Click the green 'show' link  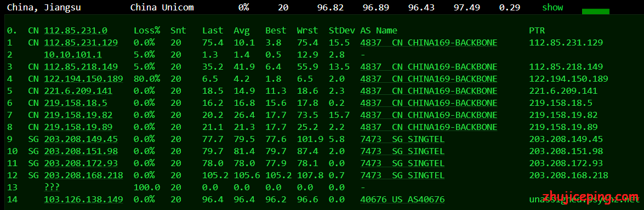(x=552, y=7)
